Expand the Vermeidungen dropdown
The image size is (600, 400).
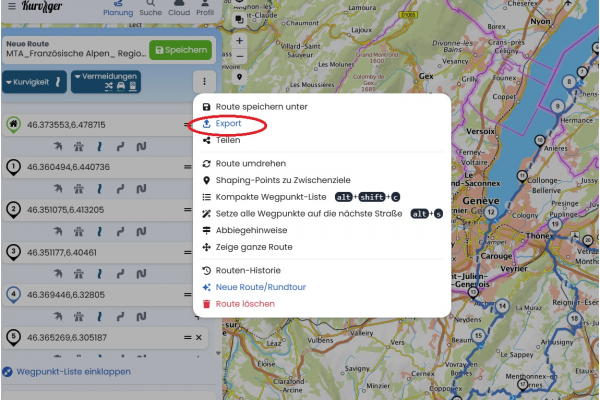click(x=105, y=82)
